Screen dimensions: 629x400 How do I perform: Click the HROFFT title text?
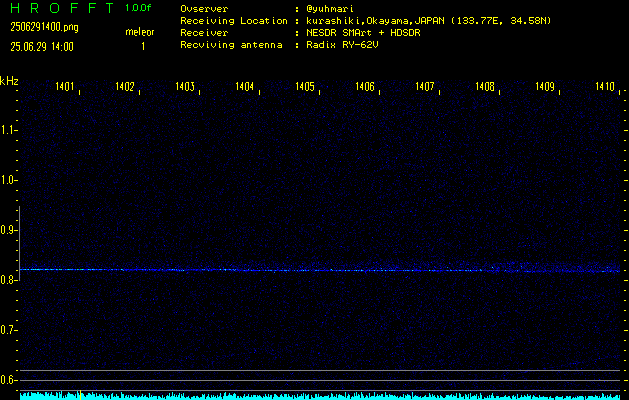pyautogui.click(x=62, y=8)
